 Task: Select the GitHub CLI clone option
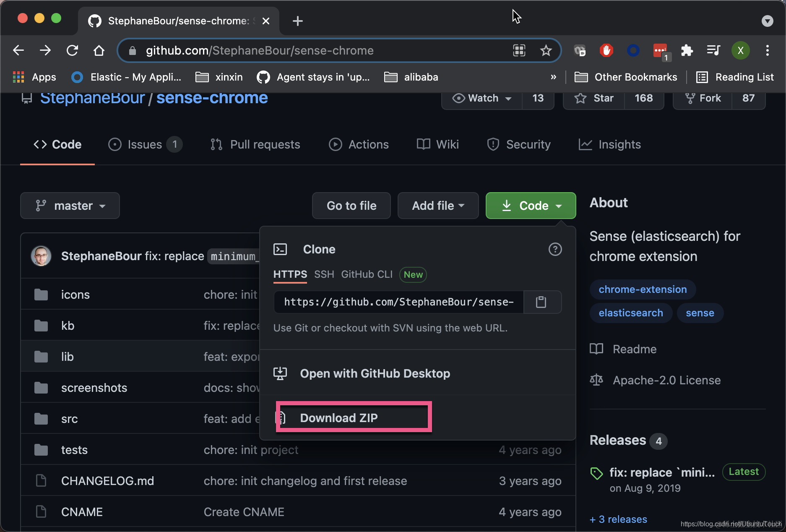click(367, 274)
